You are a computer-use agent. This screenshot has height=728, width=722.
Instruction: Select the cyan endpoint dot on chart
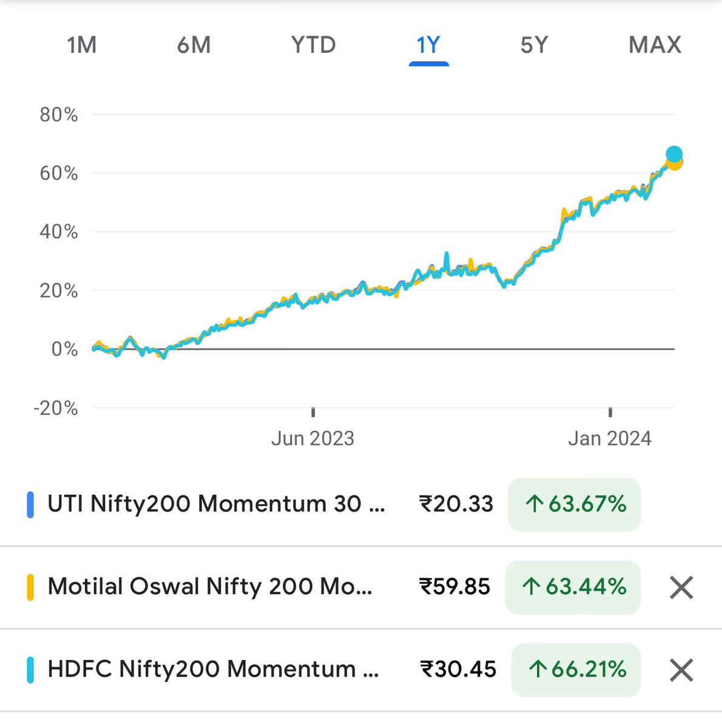674,154
